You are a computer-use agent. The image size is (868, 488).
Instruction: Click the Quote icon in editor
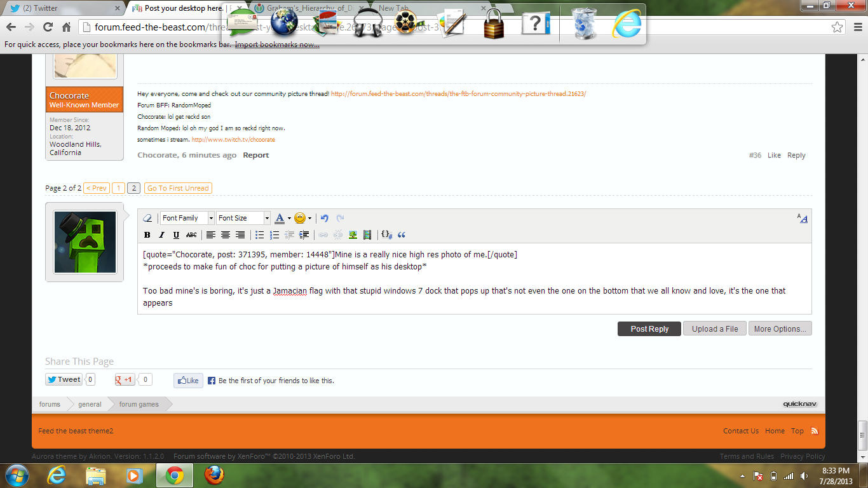pos(402,235)
